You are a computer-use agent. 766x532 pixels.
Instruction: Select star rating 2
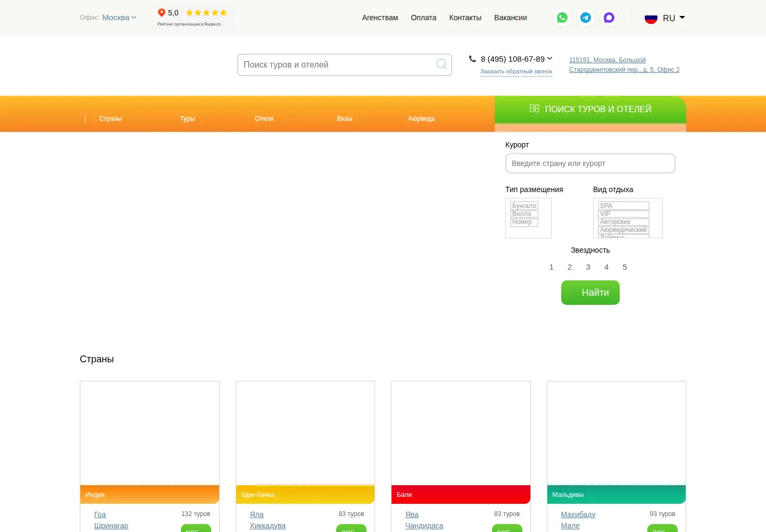pyautogui.click(x=570, y=267)
